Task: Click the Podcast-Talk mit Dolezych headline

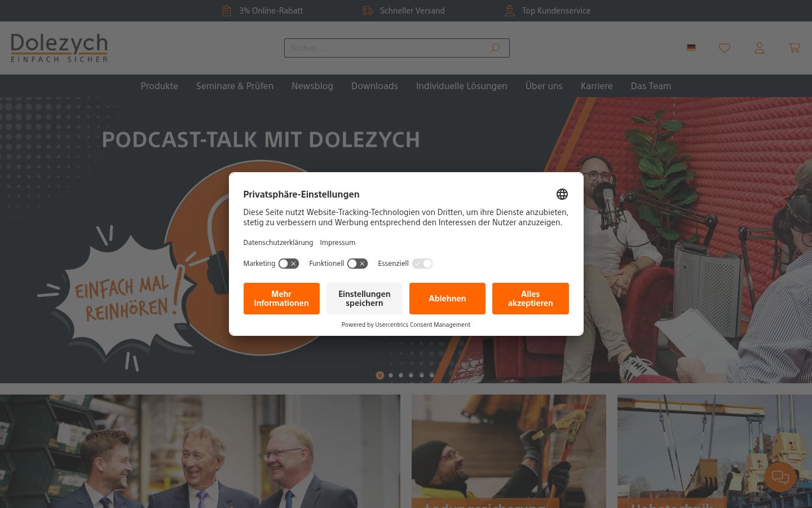Action: [x=261, y=139]
